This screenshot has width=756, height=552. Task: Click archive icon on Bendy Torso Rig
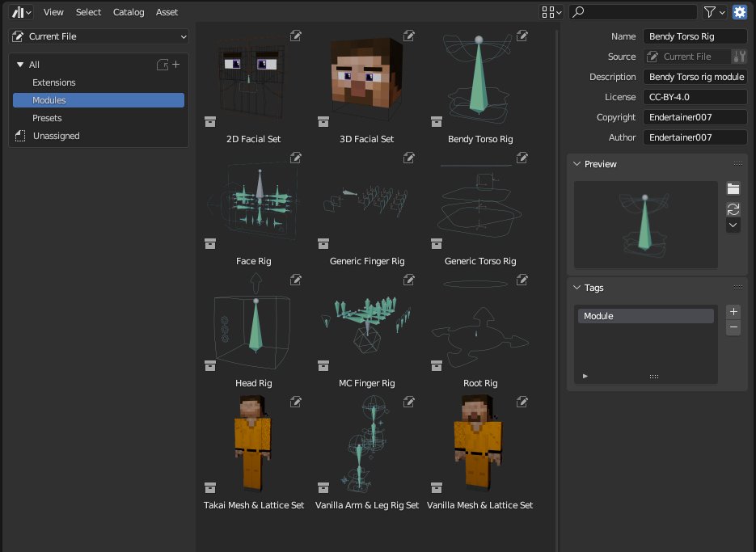(437, 121)
